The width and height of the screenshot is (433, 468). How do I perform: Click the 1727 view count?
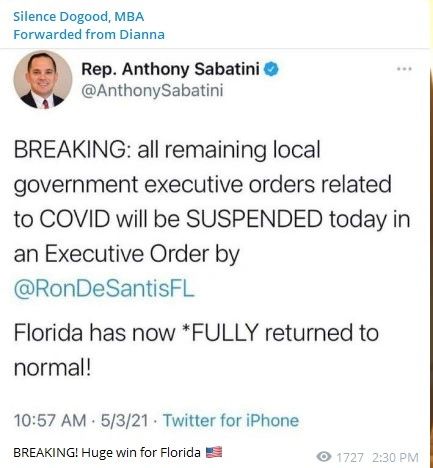[350, 457]
